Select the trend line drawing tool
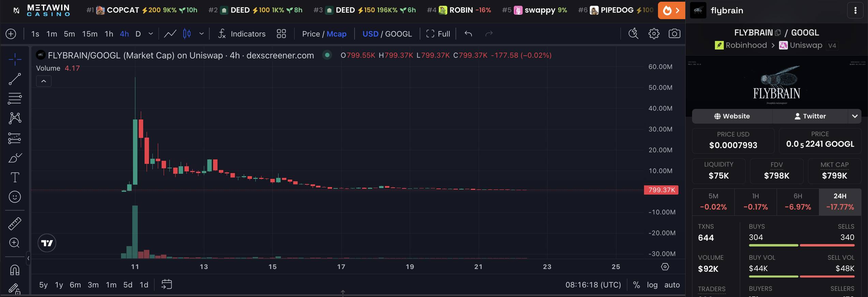The height and width of the screenshot is (297, 868). 15,79
